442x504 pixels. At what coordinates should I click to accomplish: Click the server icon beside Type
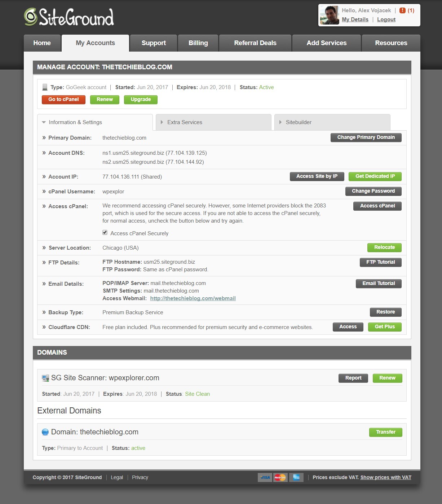point(45,87)
